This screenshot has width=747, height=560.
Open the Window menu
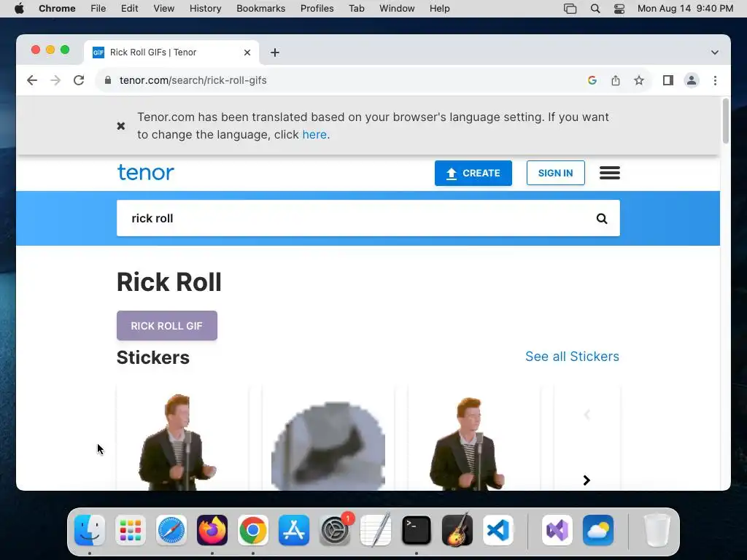click(397, 9)
